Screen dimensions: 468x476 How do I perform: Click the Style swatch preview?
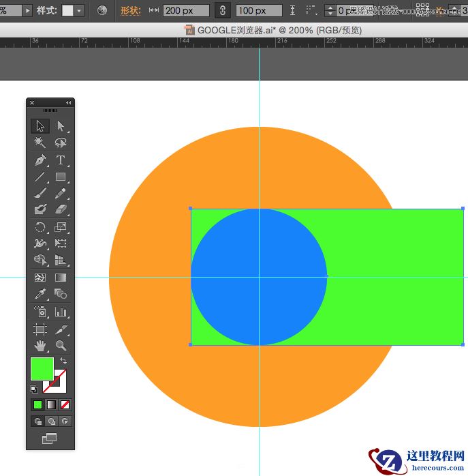67,11
